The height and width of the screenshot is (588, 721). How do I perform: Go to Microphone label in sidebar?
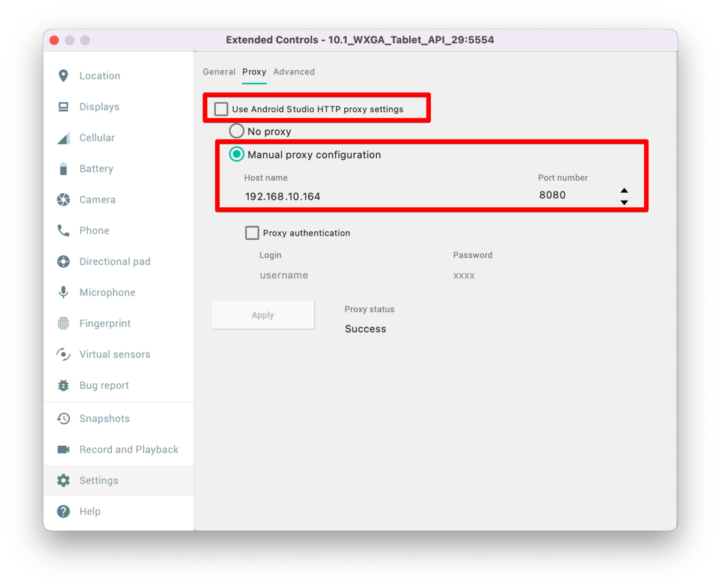pos(108,292)
